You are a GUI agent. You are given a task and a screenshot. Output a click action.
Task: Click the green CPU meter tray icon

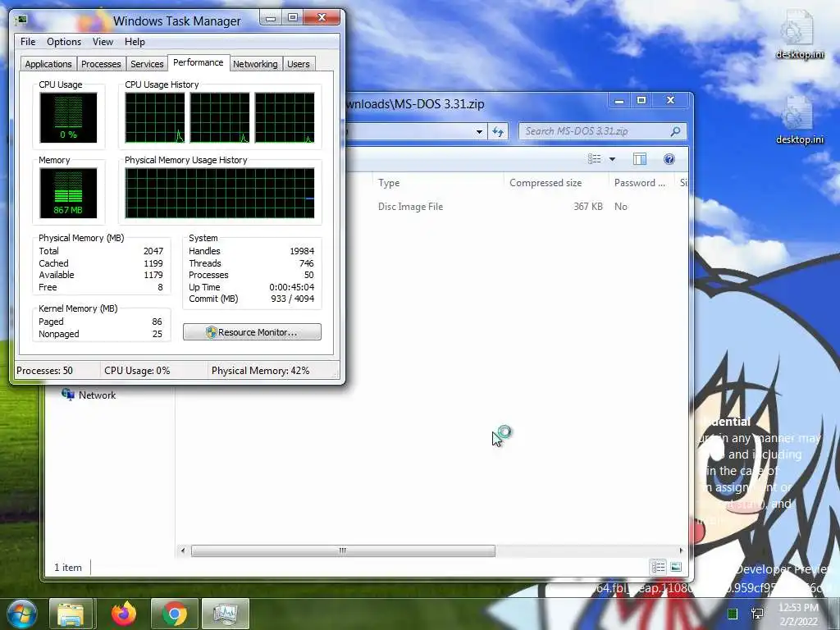tap(733, 614)
